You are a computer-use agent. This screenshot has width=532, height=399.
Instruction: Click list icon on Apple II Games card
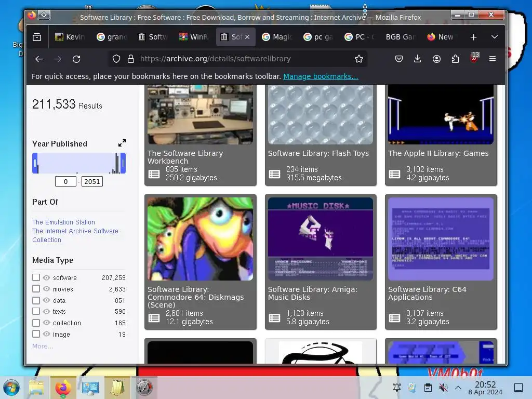[394, 174]
